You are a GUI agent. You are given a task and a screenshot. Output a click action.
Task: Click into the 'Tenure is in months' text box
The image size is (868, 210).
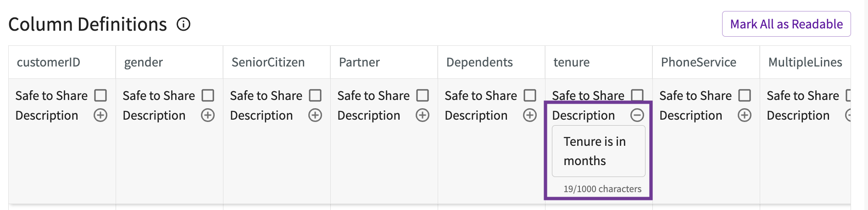click(x=599, y=151)
